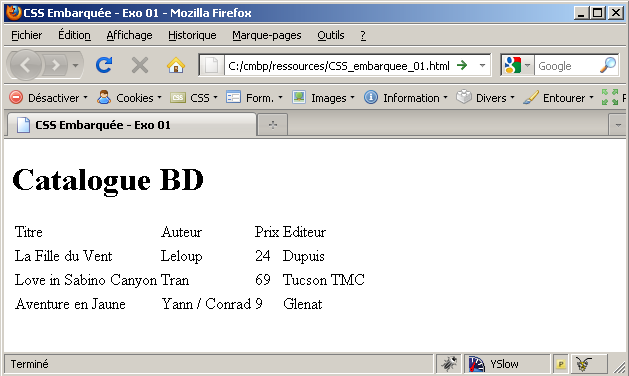Click the Auteur column header
The image size is (629, 376).
point(181,232)
